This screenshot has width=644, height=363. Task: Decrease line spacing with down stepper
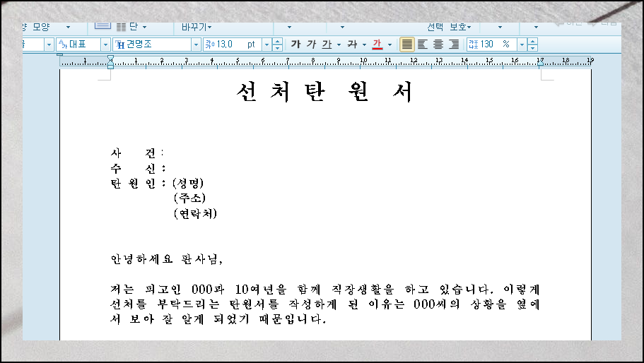point(533,47)
